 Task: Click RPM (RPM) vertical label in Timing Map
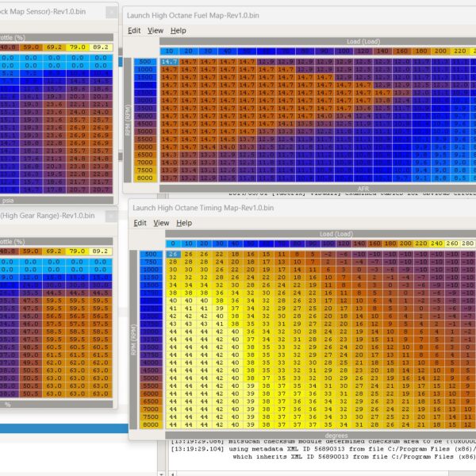(133, 340)
